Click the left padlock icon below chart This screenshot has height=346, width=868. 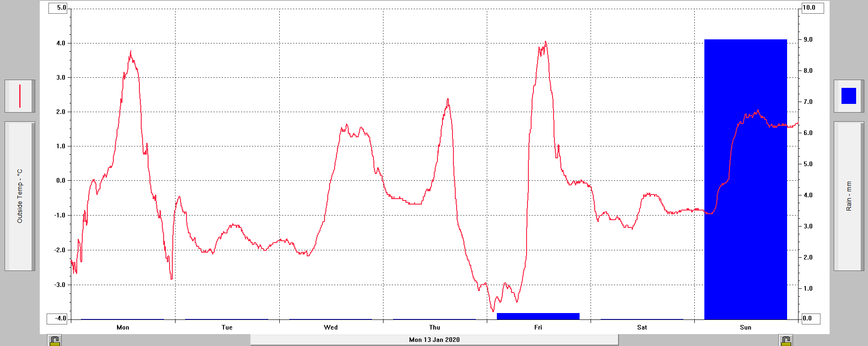pos(54,341)
